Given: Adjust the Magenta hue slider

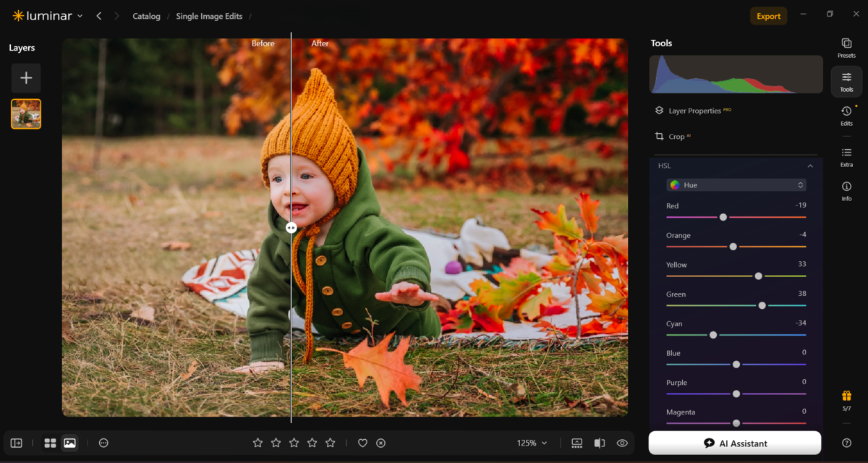Looking at the screenshot, I should 736,423.
